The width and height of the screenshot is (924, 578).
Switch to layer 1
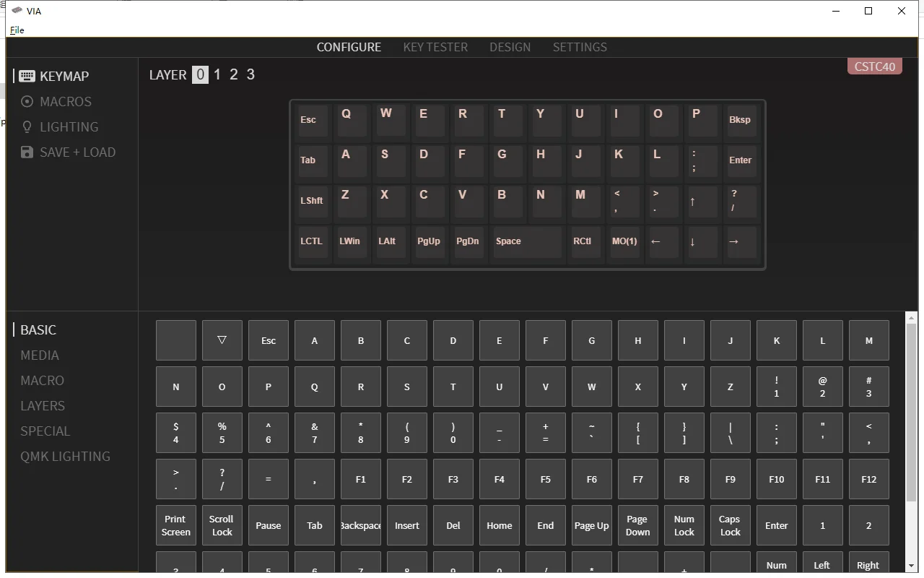tap(217, 75)
